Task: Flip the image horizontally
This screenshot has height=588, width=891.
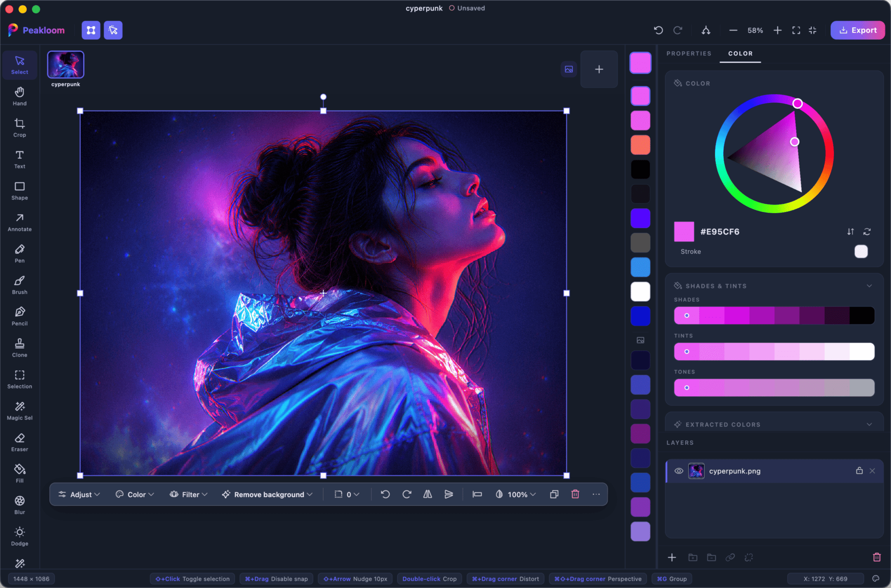Action: point(427,494)
